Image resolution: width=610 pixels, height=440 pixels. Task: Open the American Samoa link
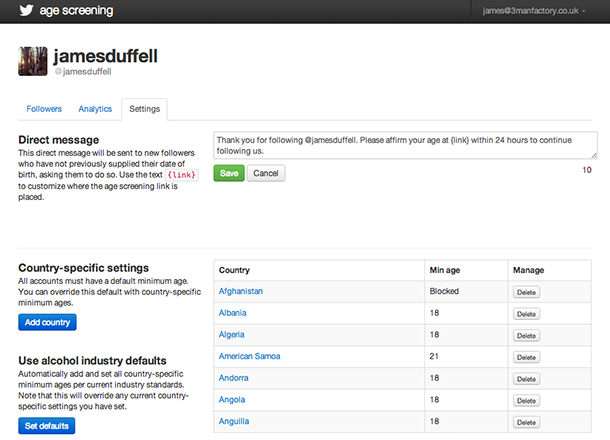(x=248, y=356)
